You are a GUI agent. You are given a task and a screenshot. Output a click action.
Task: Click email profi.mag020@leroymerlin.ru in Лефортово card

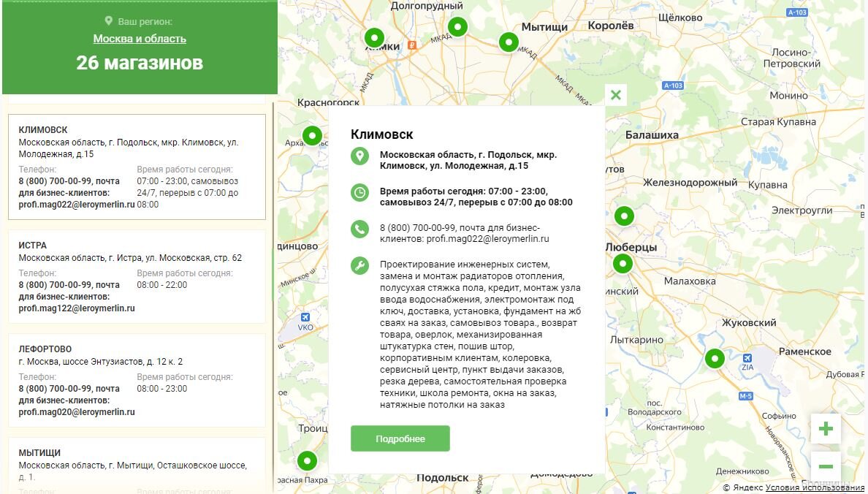(x=77, y=412)
